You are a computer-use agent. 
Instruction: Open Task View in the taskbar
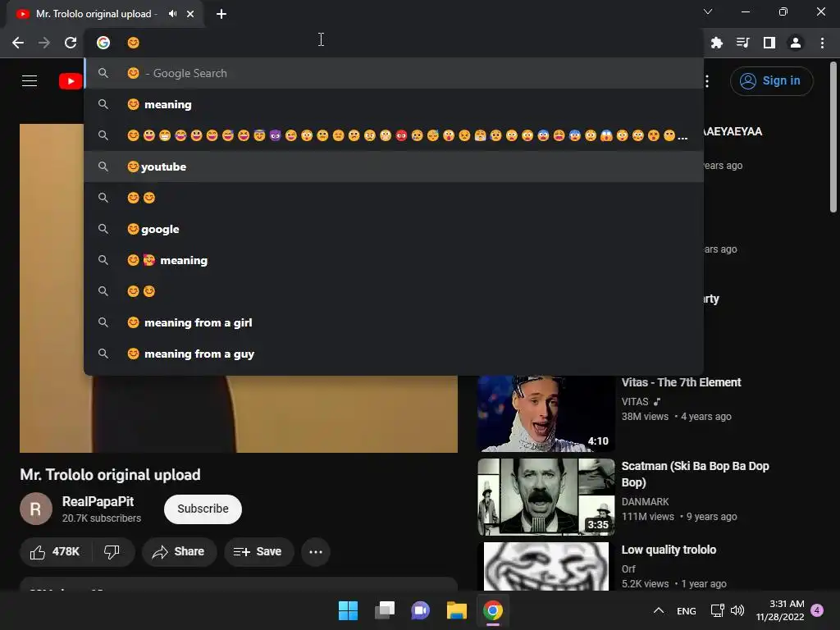(x=384, y=610)
